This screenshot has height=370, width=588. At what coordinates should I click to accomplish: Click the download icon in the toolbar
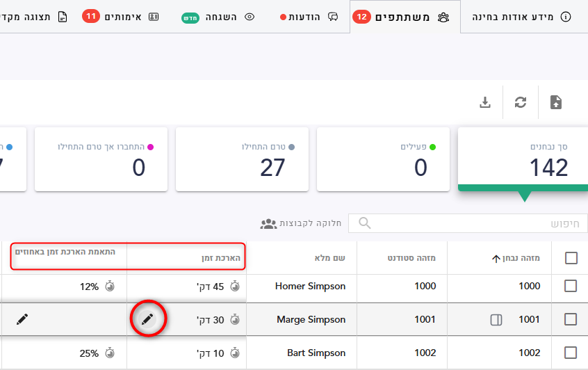click(x=485, y=102)
